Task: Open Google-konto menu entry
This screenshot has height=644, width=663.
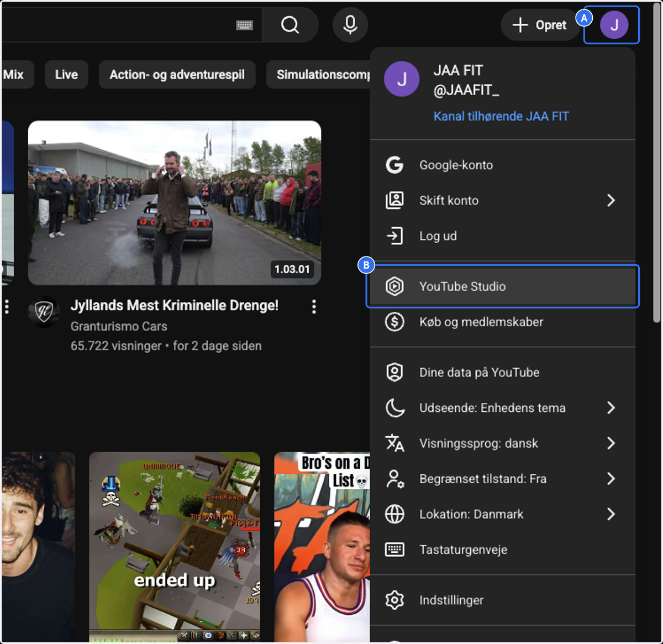Action: [503, 165]
